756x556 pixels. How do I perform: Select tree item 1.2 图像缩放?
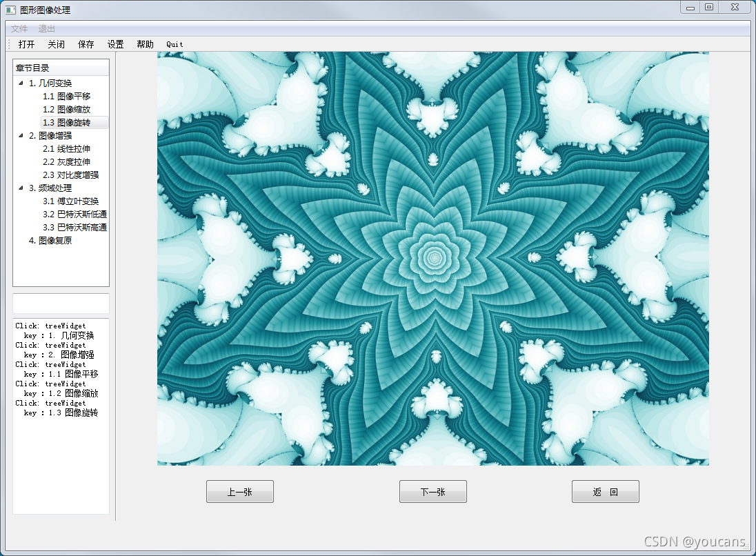(66, 110)
